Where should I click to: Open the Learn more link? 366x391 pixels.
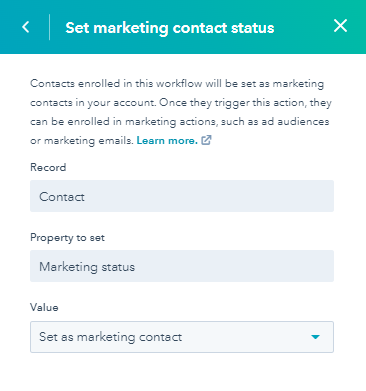[x=167, y=141]
